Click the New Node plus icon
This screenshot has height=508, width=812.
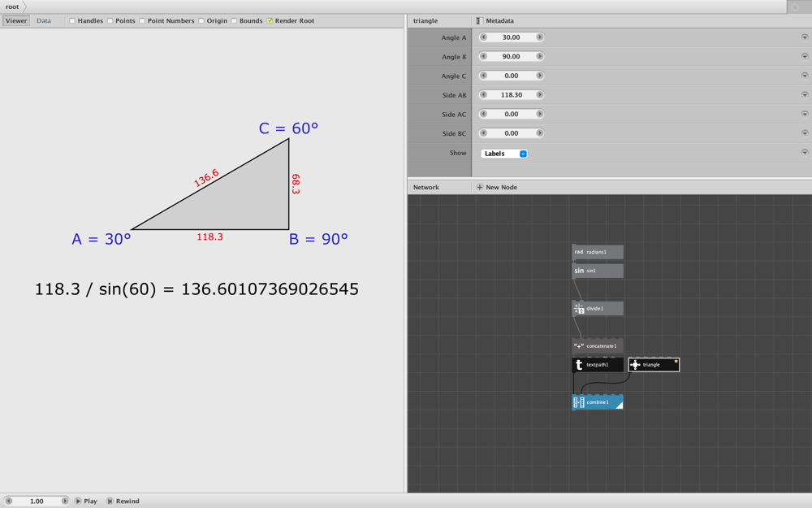[x=480, y=187]
